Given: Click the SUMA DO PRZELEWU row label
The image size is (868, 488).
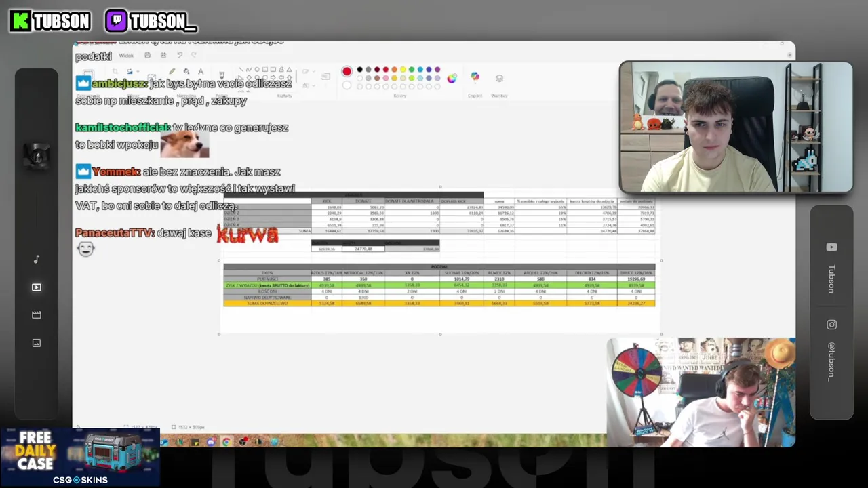Looking at the screenshot, I should click(x=267, y=304).
